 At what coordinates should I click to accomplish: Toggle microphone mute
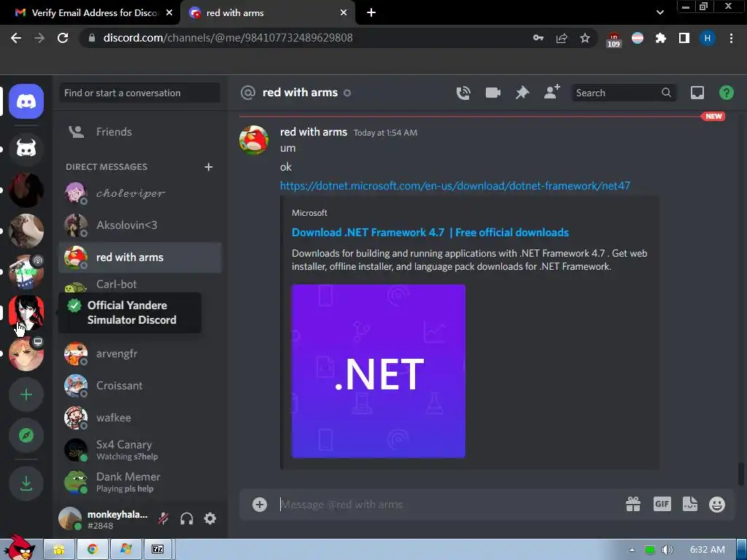point(163,518)
